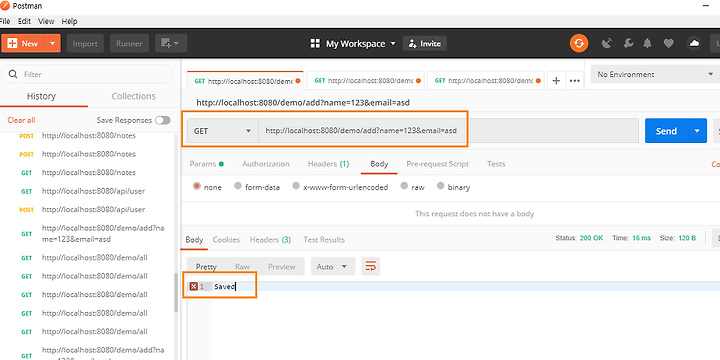Open the Test Results tab
The height and width of the screenshot is (360, 720).
pyautogui.click(x=324, y=239)
